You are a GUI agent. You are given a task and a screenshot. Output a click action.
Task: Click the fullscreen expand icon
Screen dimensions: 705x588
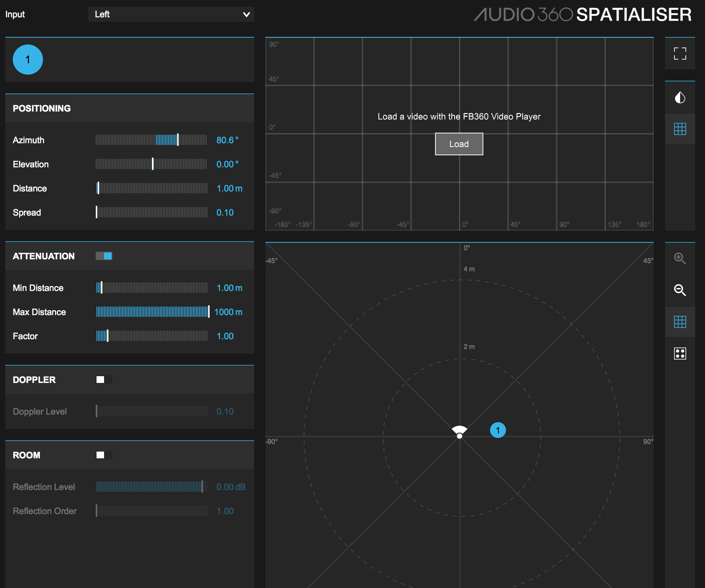click(680, 54)
